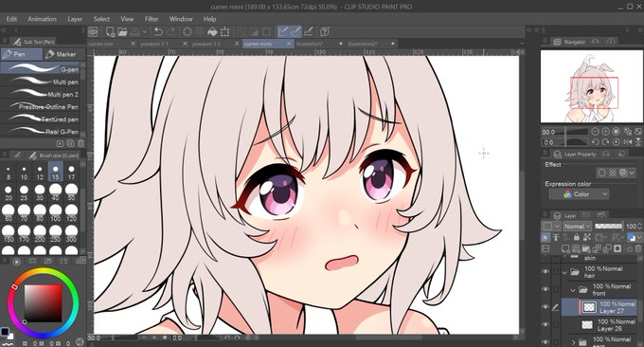The image size is (644, 347).
Task: Import a sub tool with the download icon
Action: click(60, 143)
